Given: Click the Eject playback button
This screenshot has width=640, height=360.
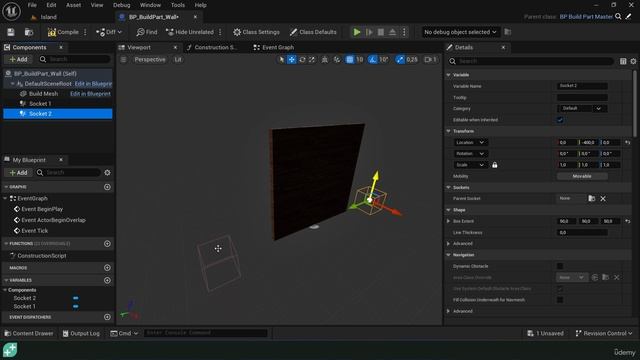Looking at the screenshot, I should [392, 32].
